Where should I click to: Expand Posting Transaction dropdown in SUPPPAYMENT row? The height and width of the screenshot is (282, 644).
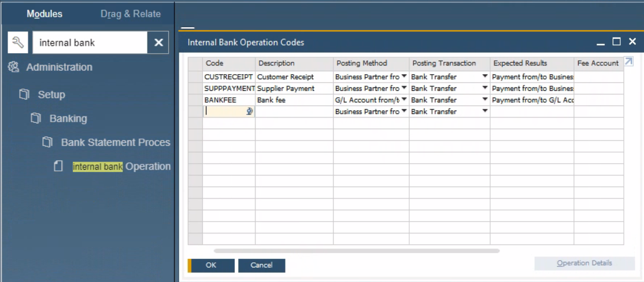point(484,88)
